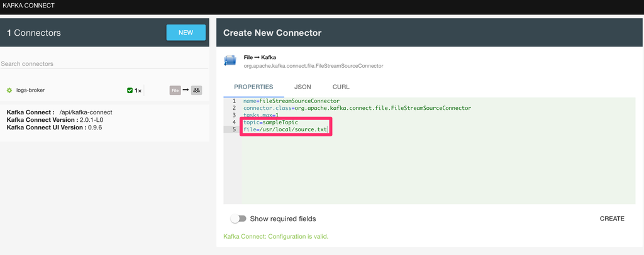Switch to the CURL tab

tap(341, 87)
